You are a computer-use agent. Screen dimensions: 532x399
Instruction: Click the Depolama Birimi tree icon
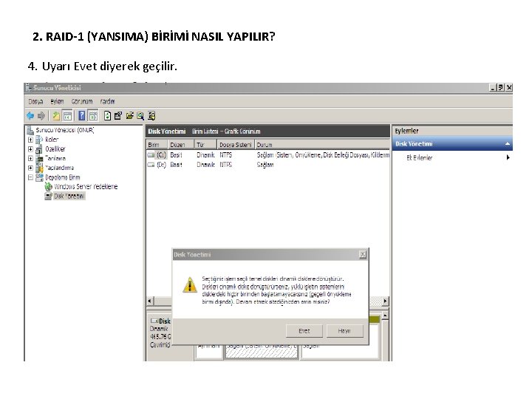[x=39, y=177]
